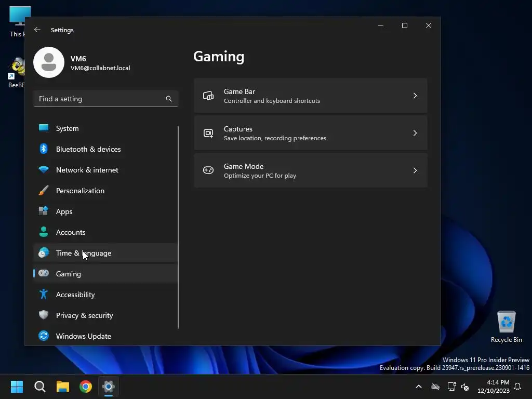This screenshot has height=399, width=532.
Task: Click the Bluetooth icon in sidebar
Action: click(44, 149)
